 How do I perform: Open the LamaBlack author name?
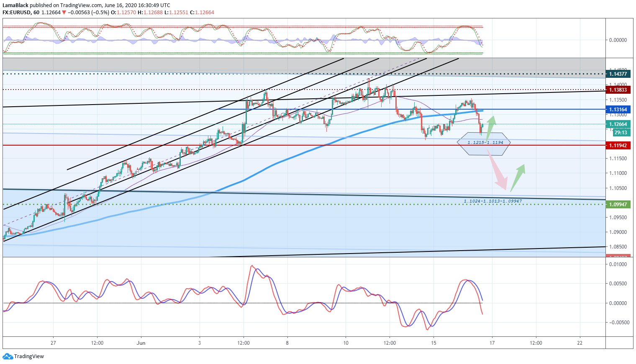[15, 5]
